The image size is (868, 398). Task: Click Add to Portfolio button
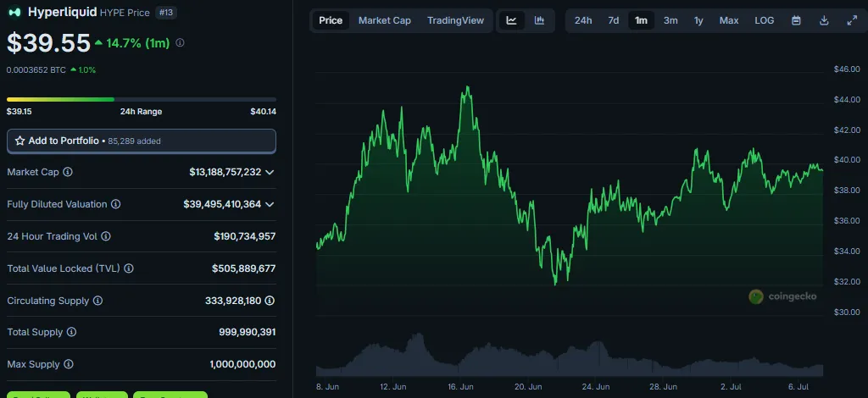142,141
